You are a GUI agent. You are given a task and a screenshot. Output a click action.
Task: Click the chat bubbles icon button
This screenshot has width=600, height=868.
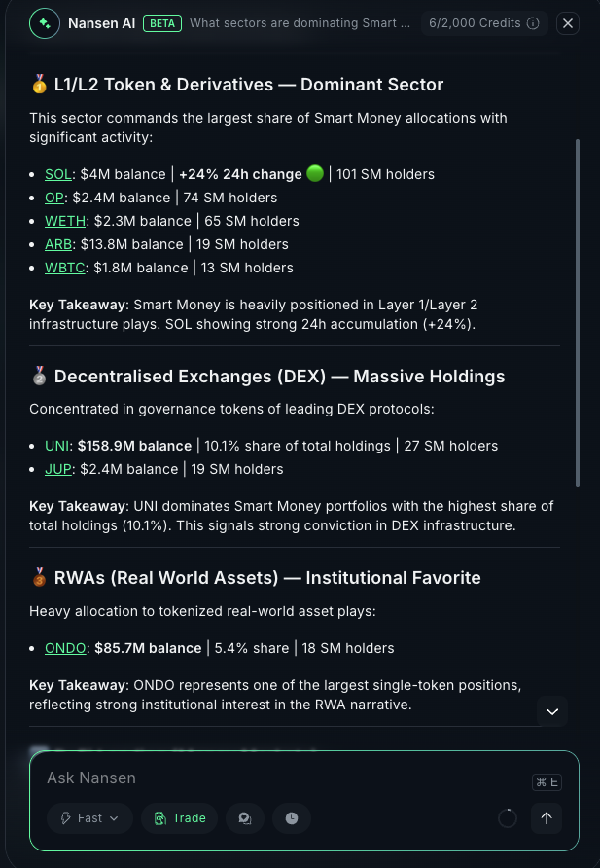tap(245, 818)
